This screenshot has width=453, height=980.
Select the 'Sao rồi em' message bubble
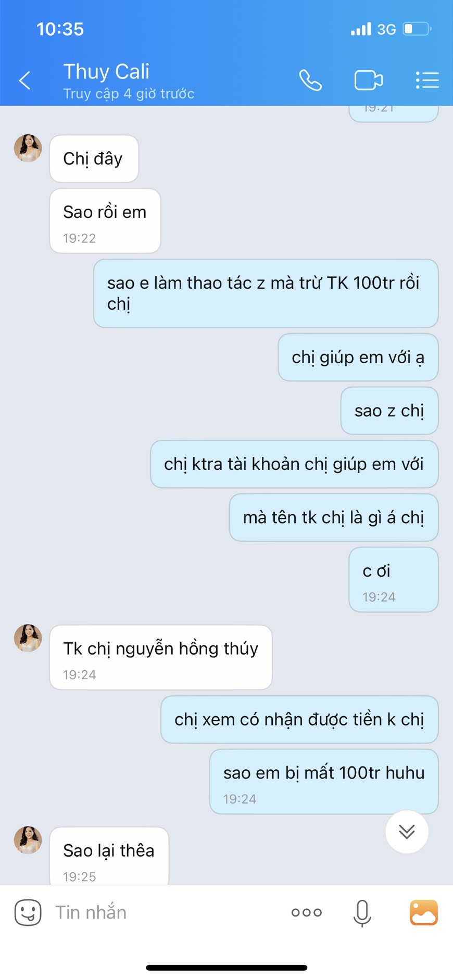pyautogui.click(x=105, y=221)
